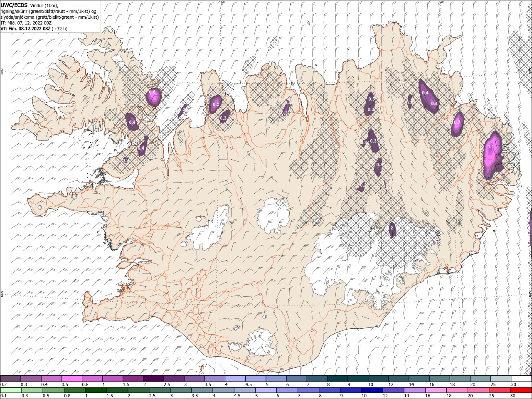Click the 20W longitude label
The width and height of the screenshot is (532, 399).
pos(221,2)
